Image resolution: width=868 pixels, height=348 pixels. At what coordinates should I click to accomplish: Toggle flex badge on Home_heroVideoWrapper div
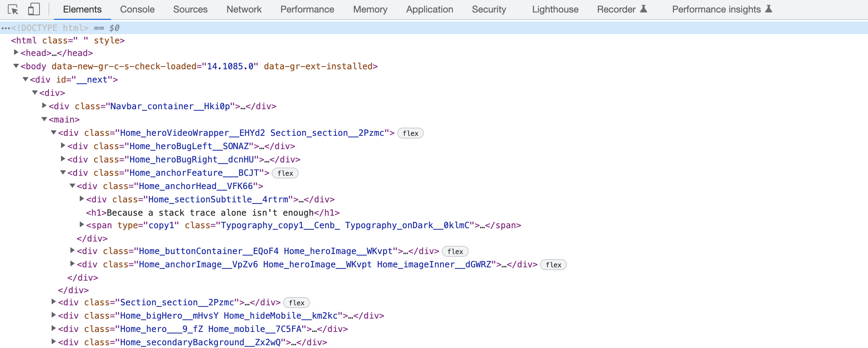click(410, 133)
